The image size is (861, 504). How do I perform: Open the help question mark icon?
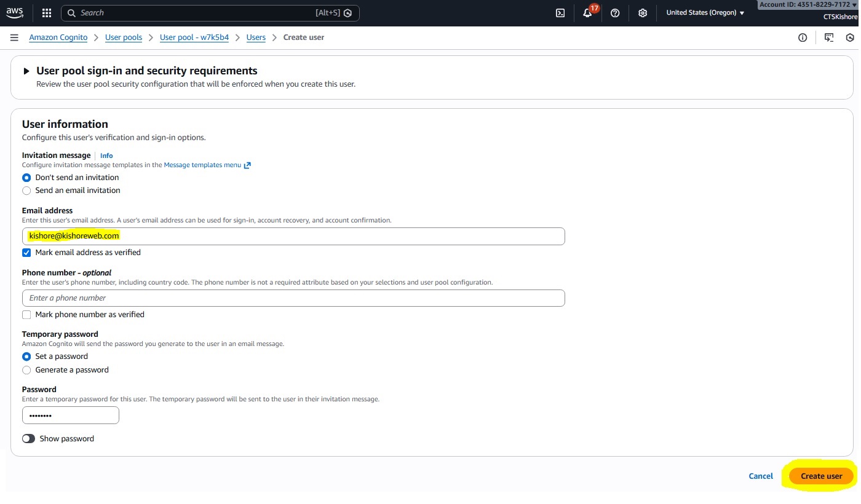point(615,13)
